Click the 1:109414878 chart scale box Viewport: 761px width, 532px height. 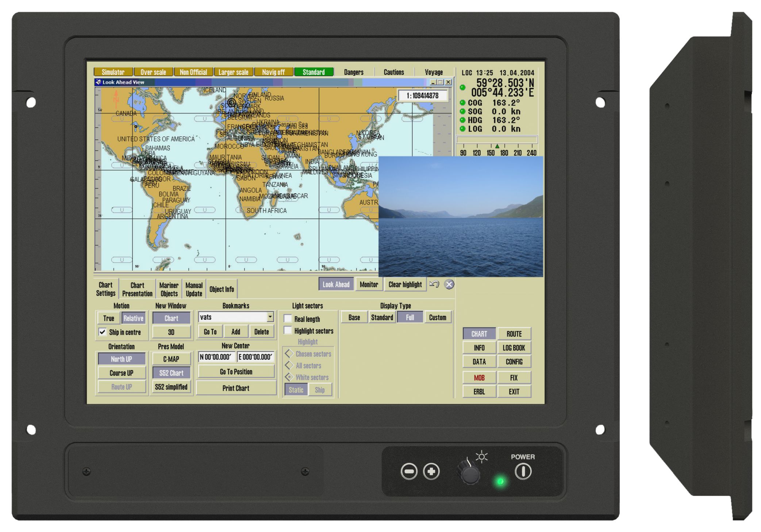[422, 96]
